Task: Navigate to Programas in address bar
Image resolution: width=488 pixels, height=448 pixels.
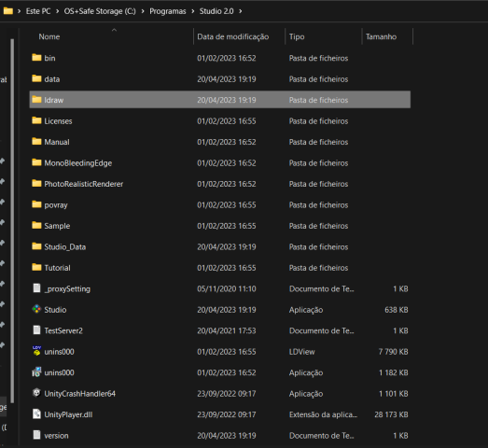Action: pyautogui.click(x=168, y=11)
